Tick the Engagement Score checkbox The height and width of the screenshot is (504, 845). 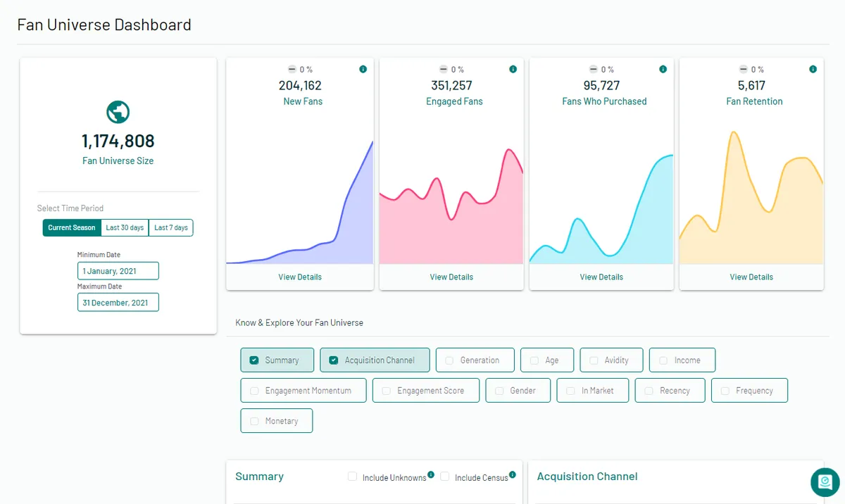tap(386, 391)
